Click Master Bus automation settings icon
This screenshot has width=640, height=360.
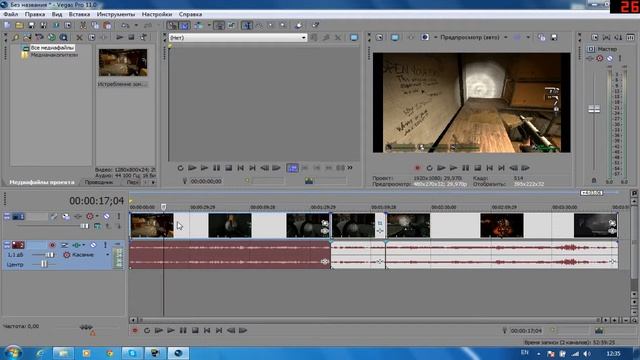coord(600,58)
